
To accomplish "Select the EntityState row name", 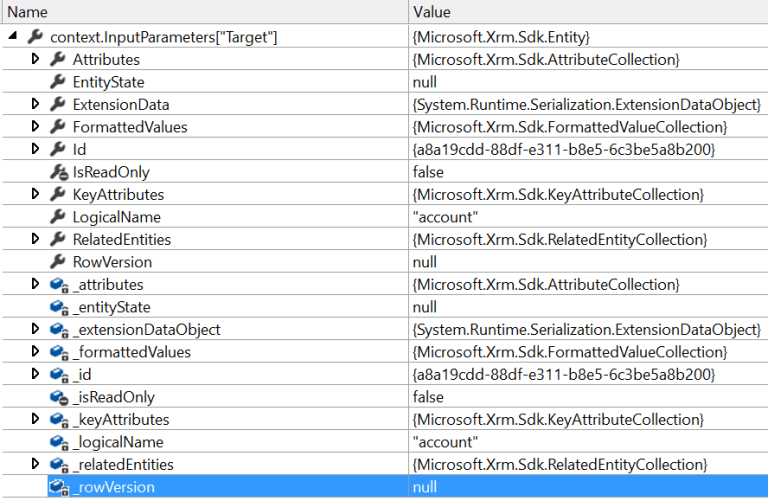I will tap(108, 82).
